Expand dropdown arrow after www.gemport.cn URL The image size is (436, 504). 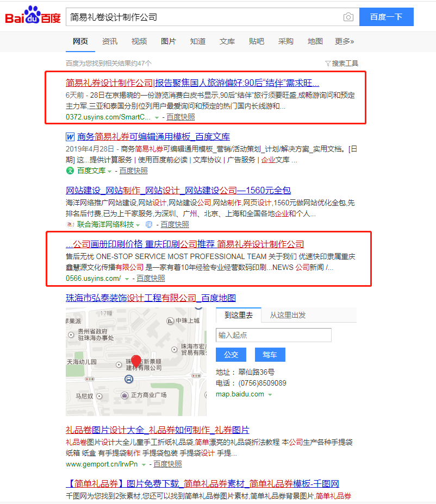tap(144, 464)
